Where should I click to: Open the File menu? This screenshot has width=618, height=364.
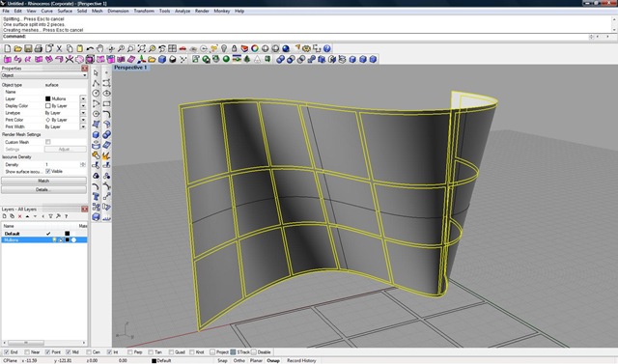pos(6,11)
